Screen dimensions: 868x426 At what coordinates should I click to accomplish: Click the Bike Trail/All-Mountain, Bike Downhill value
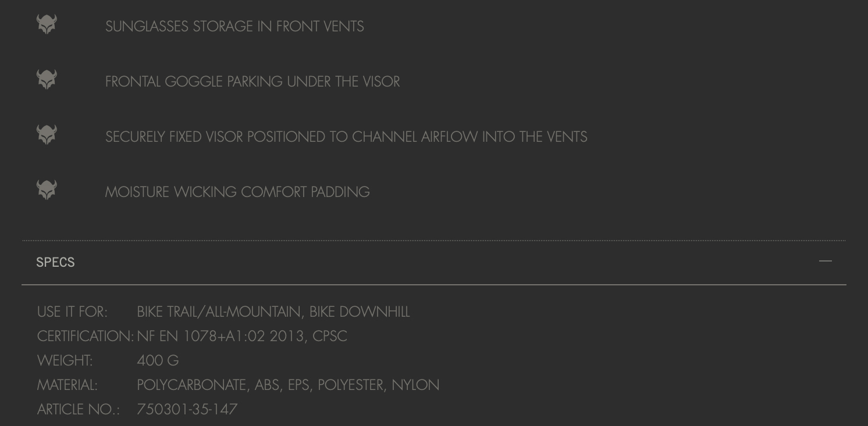tap(273, 312)
